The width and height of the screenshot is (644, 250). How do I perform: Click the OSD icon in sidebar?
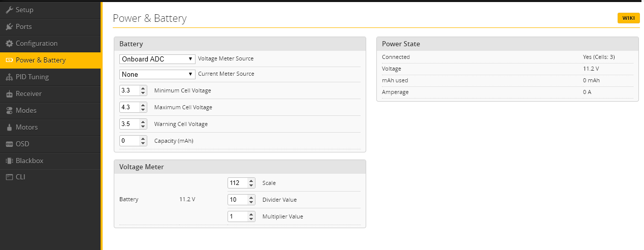[x=9, y=144]
